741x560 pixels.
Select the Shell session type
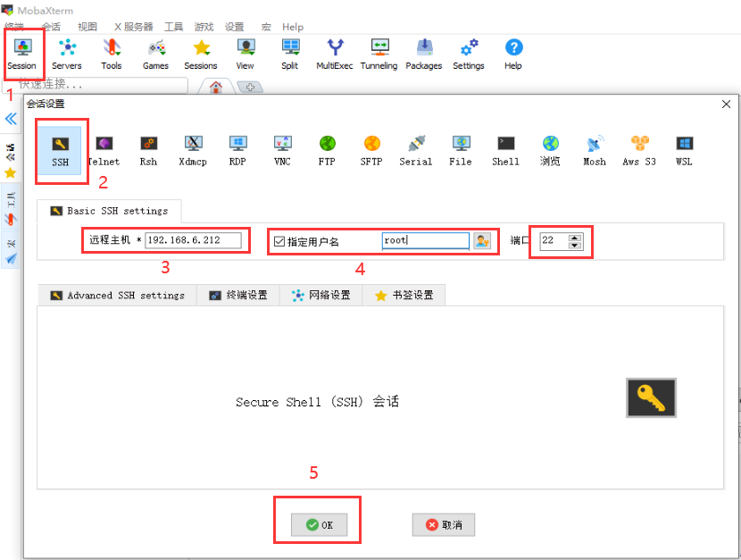pyautogui.click(x=505, y=151)
